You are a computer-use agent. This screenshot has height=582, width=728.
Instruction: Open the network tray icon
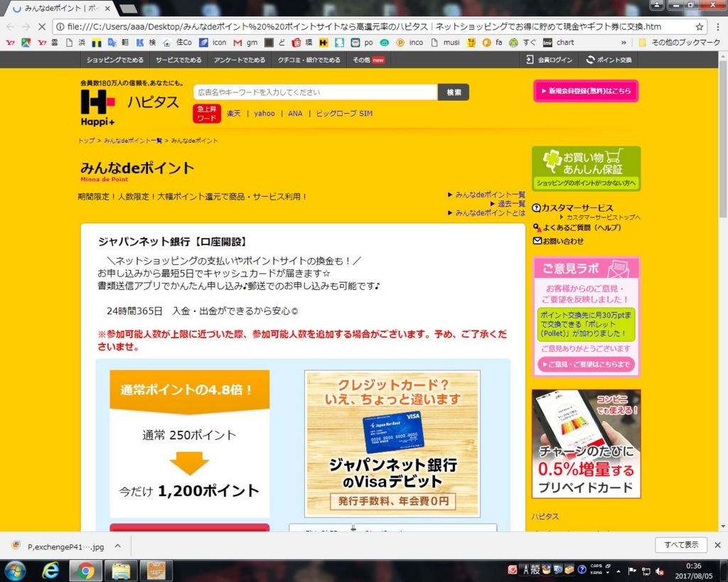click(x=646, y=571)
